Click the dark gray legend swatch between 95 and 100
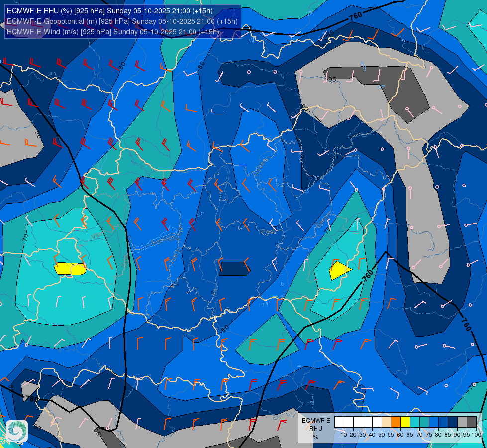This screenshot has height=448, width=487. [x=472, y=422]
